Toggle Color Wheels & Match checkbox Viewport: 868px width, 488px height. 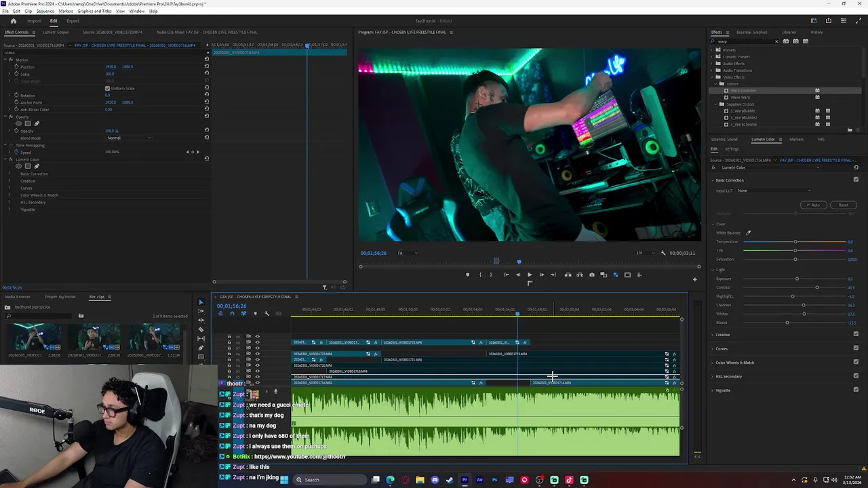pyautogui.click(x=856, y=362)
